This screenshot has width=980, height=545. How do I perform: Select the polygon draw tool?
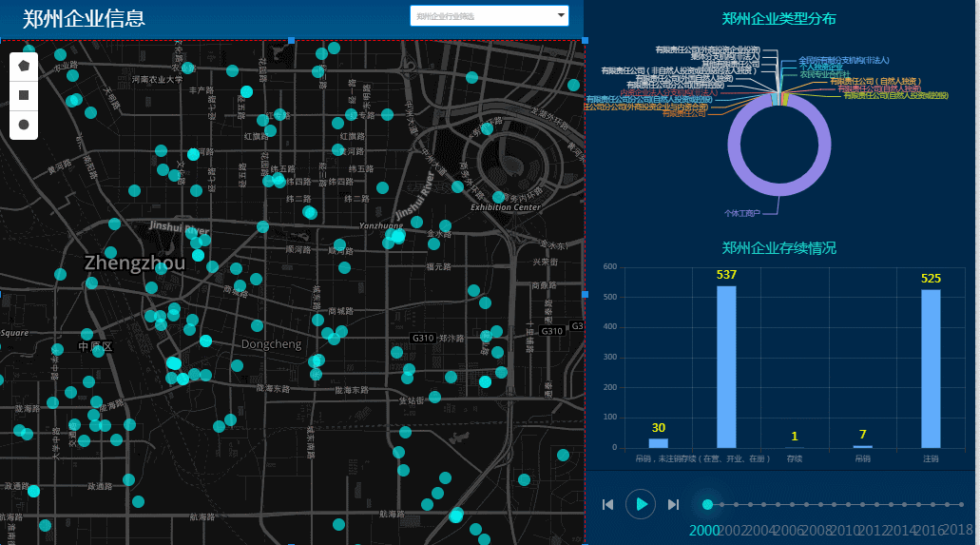pyautogui.click(x=23, y=66)
